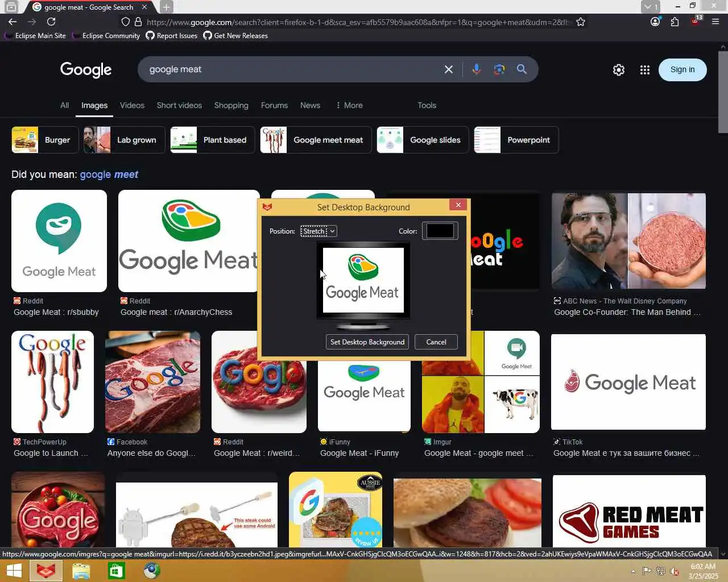728x582 pixels.
Task: Start voice search with microphone icon
Action: point(477,69)
